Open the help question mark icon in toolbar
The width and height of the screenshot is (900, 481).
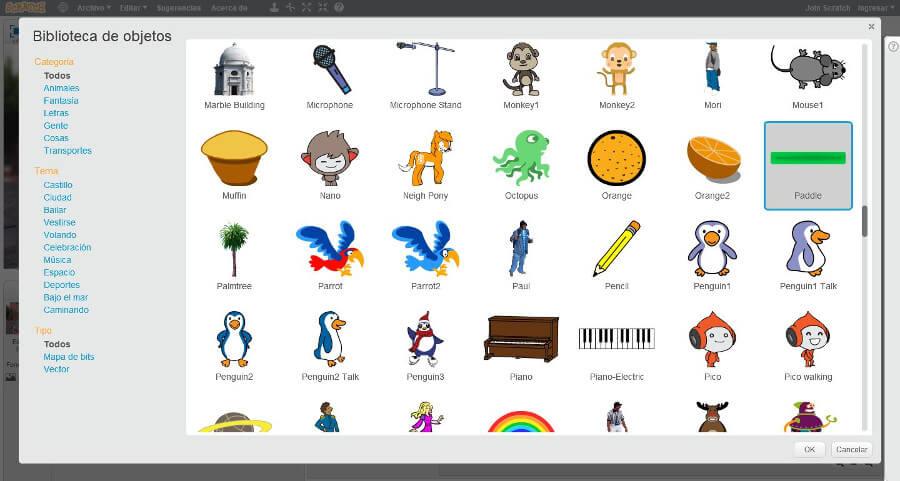[x=339, y=7]
